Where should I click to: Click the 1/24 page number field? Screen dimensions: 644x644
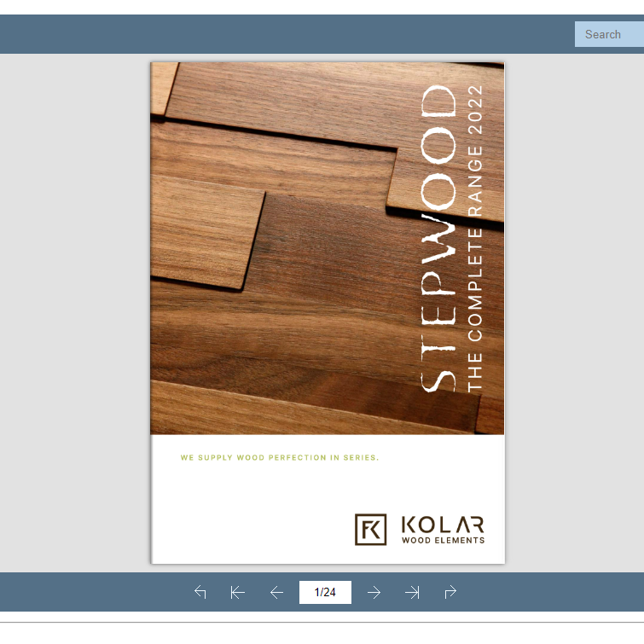click(x=325, y=592)
